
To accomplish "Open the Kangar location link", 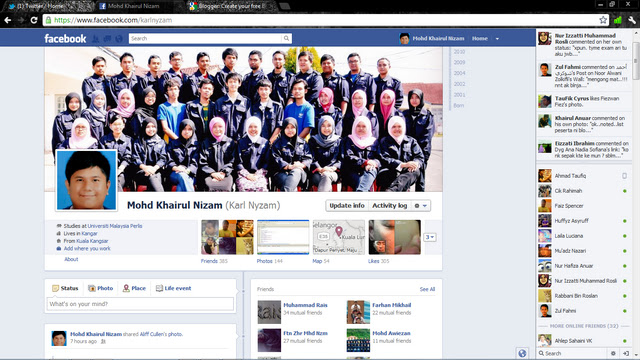I will (x=89, y=233).
